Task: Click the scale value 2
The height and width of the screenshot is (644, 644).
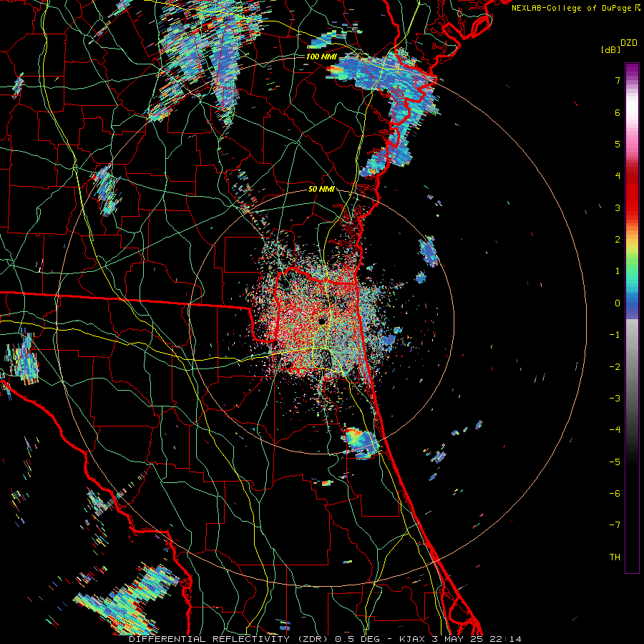Action: (x=618, y=240)
